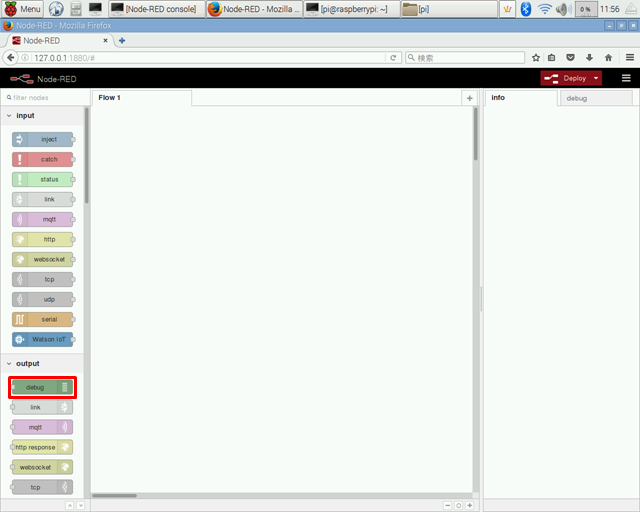Select the udp input node
Screen dimensions: 640x512
(x=42, y=300)
